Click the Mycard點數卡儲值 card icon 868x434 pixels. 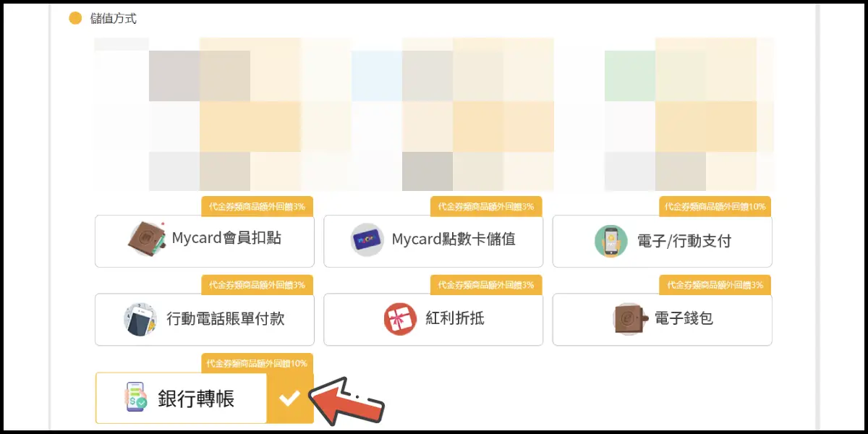point(367,239)
